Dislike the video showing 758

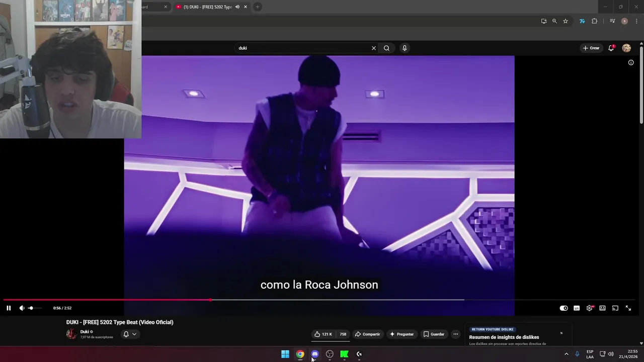(x=343, y=334)
